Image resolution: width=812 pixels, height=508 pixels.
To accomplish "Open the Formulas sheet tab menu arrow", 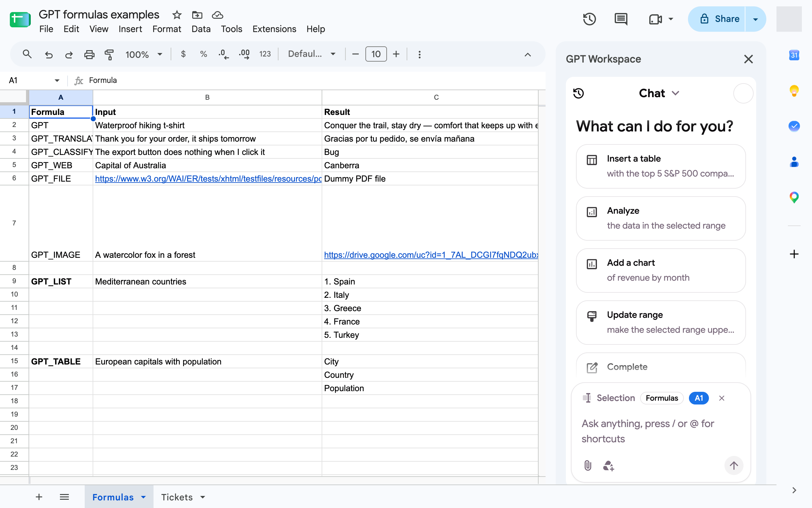I will click(144, 497).
